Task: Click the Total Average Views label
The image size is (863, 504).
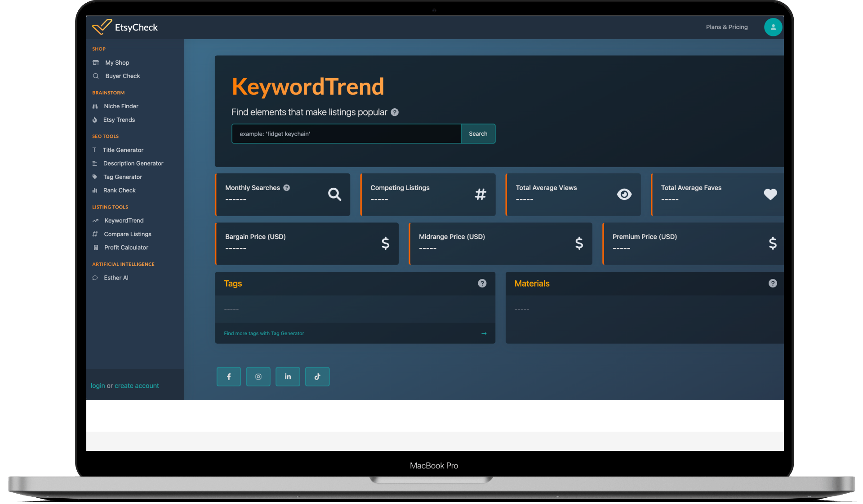Action: [x=546, y=188]
